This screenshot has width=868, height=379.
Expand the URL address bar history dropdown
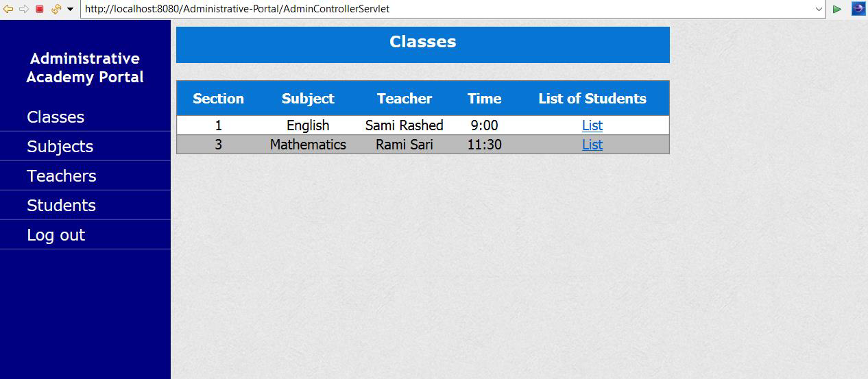819,9
